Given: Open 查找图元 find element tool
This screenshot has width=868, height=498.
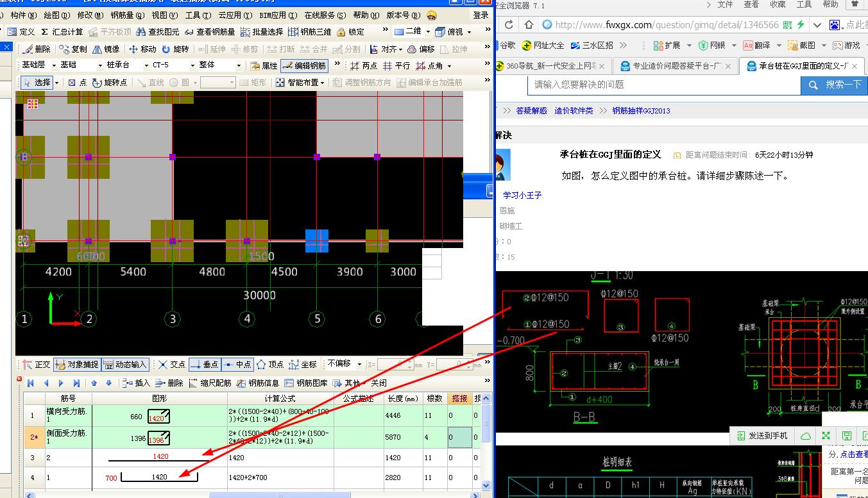Looking at the screenshot, I should [x=157, y=31].
